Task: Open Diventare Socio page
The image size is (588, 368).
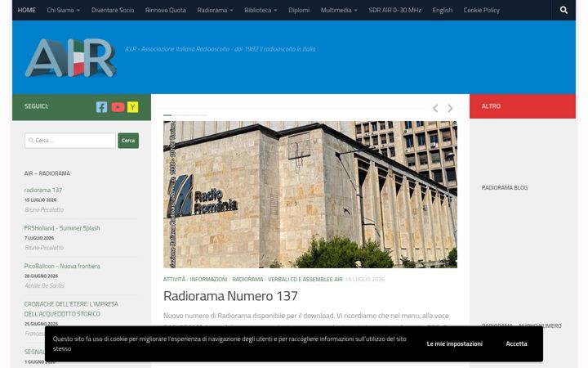Action: click(113, 10)
